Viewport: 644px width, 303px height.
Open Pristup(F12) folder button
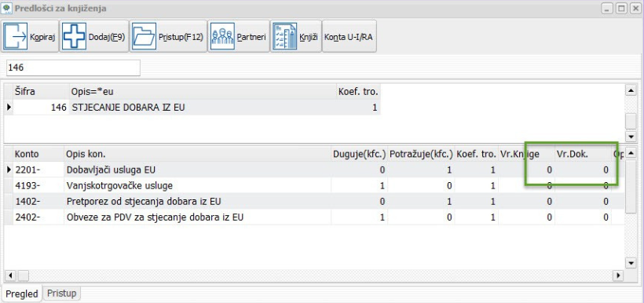(x=168, y=37)
